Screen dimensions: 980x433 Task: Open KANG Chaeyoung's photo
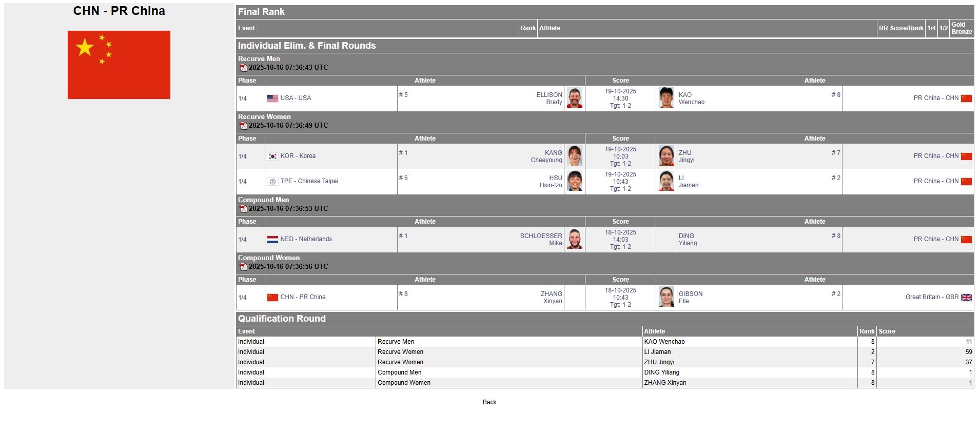(575, 156)
